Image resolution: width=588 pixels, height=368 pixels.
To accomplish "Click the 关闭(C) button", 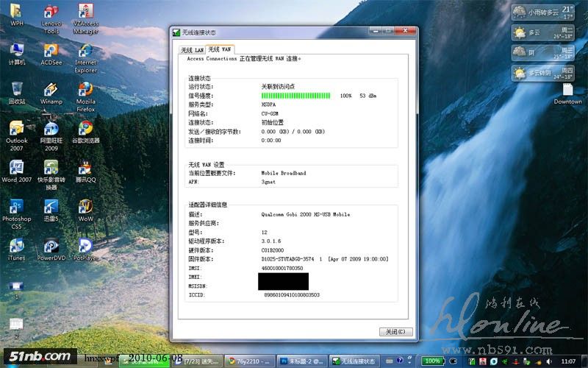I will 396,331.
